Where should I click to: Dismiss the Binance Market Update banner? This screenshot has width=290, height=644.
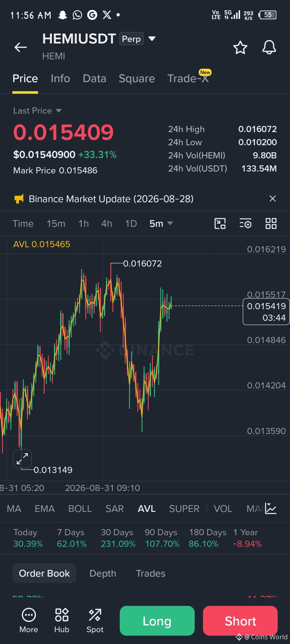[273, 199]
